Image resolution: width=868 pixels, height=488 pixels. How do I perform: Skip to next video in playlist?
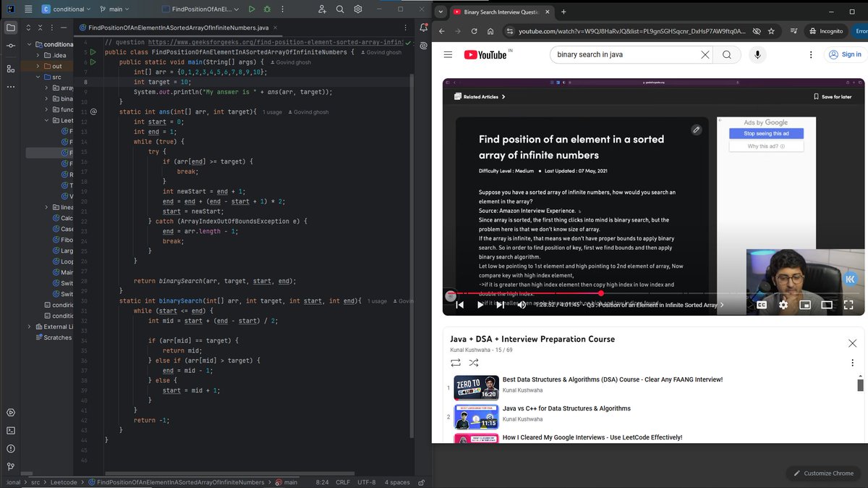click(x=500, y=305)
